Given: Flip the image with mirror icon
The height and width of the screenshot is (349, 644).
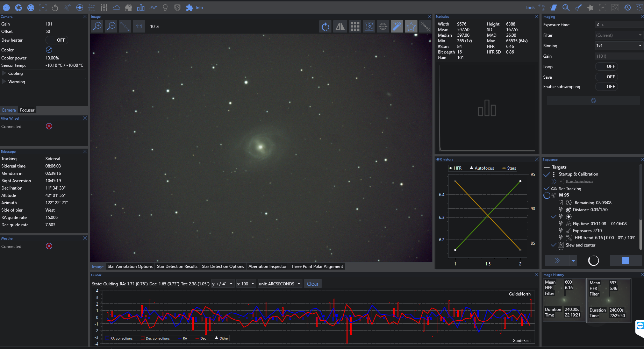Looking at the screenshot, I should [340, 26].
